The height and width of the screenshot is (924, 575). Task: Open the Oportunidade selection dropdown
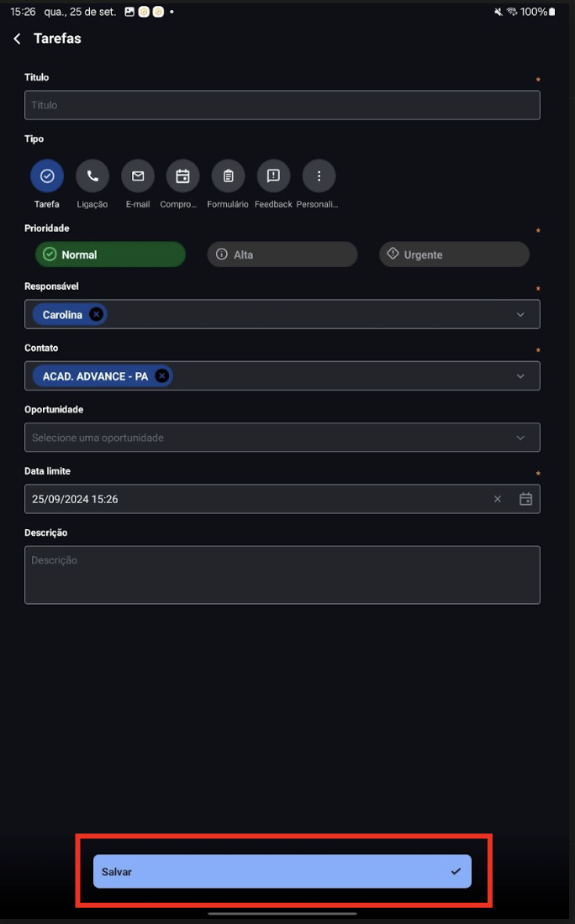coord(282,438)
